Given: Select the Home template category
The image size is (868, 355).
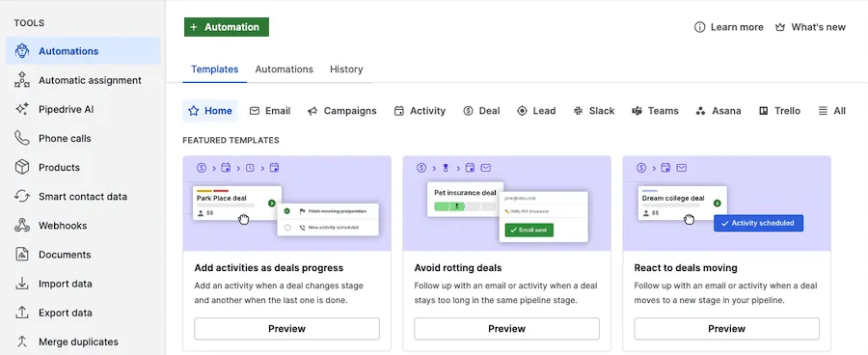Looking at the screenshot, I should click(210, 111).
